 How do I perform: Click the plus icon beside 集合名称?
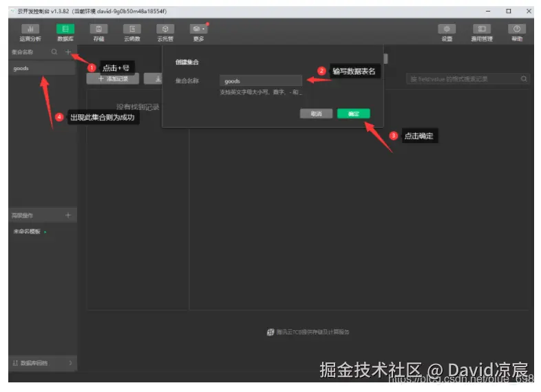[68, 52]
